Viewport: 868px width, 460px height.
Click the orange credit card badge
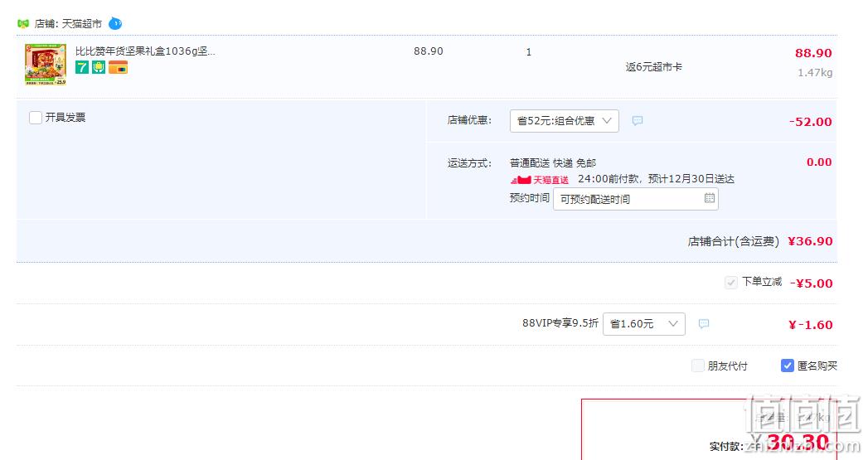click(118, 67)
